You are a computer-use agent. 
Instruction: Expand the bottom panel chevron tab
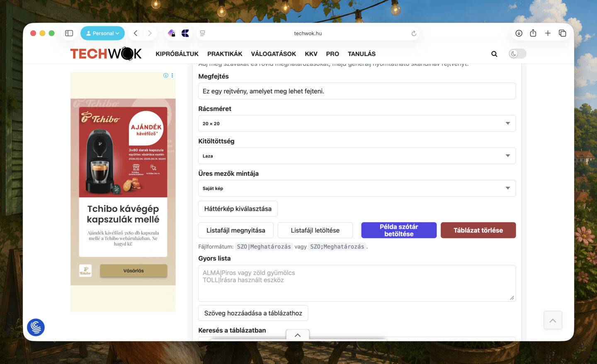pos(298,335)
